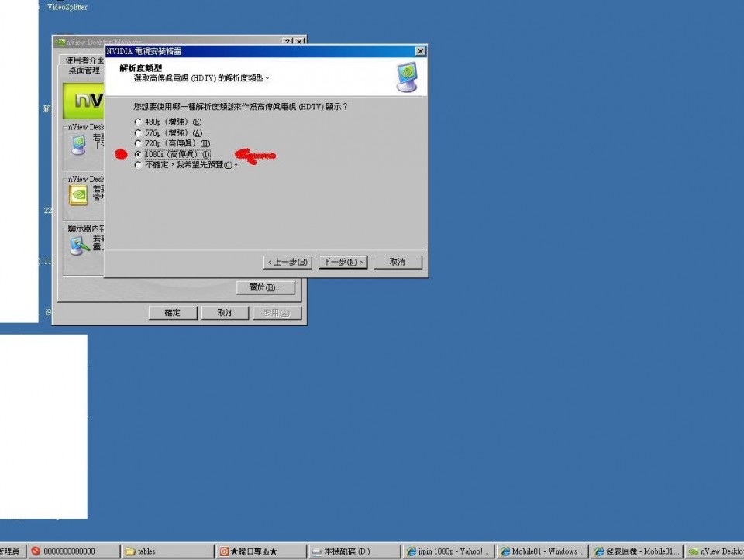Go back with the 上一步 button
The image size is (744, 560).
(288, 263)
